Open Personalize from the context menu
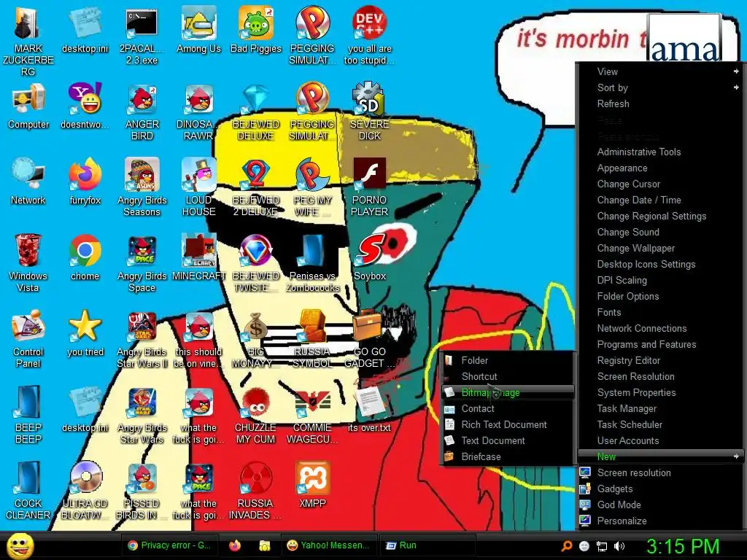 (x=659, y=521)
